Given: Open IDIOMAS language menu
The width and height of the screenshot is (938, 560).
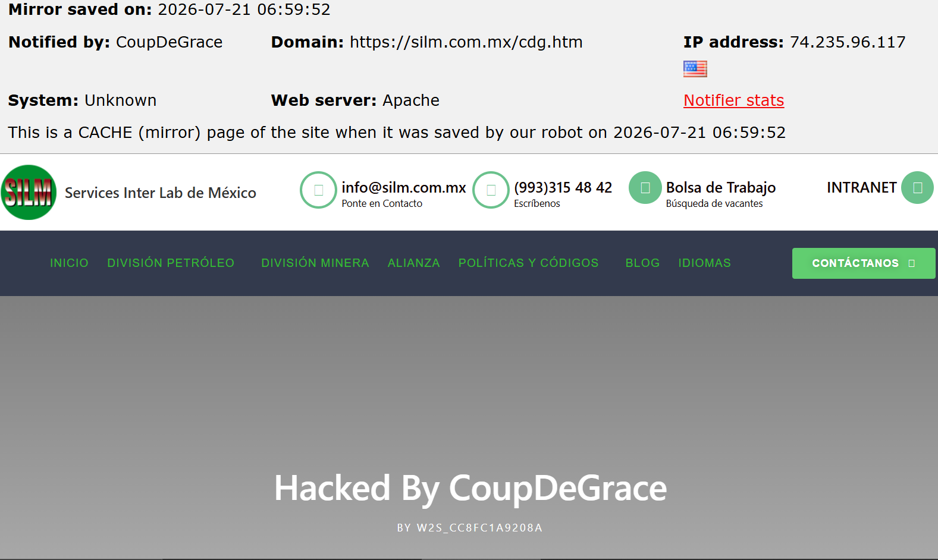Looking at the screenshot, I should [x=704, y=263].
